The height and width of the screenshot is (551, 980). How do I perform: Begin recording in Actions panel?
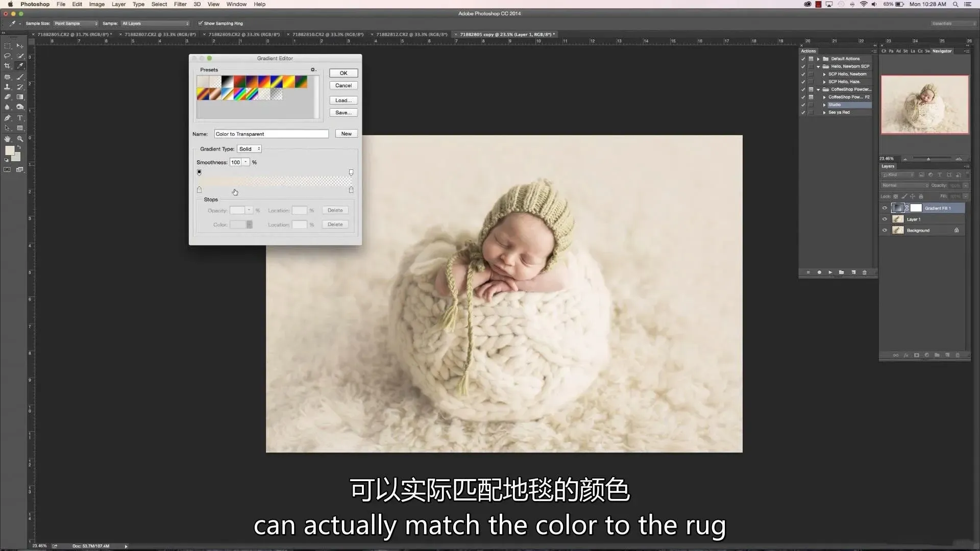pyautogui.click(x=819, y=272)
